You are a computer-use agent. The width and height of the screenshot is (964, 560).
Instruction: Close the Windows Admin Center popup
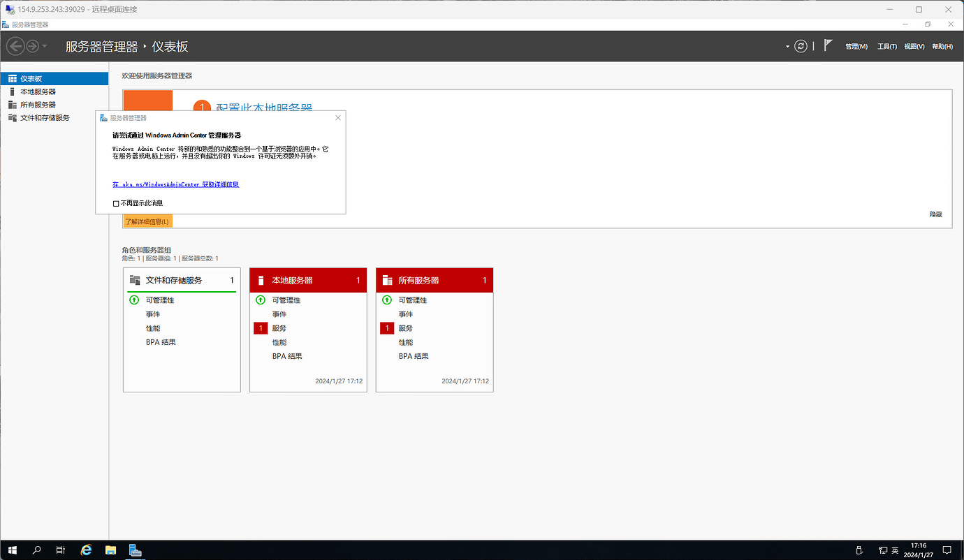338,118
